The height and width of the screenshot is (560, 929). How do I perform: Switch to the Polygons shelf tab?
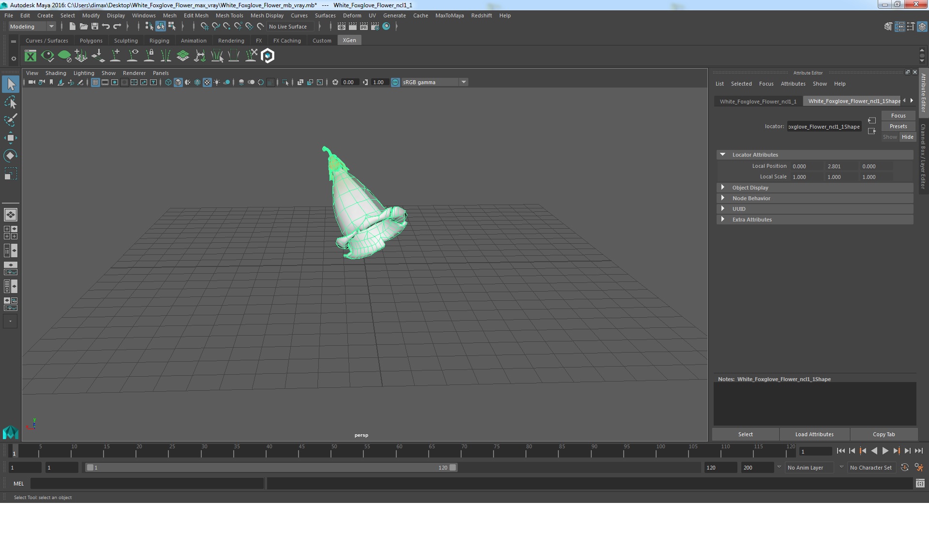pos(91,41)
